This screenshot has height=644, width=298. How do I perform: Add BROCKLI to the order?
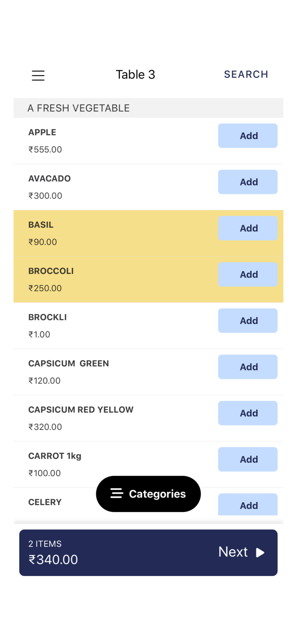[x=247, y=321]
